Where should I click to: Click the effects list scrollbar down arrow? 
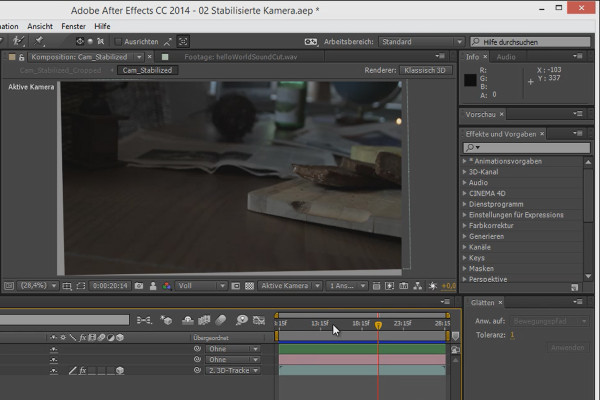[588, 276]
